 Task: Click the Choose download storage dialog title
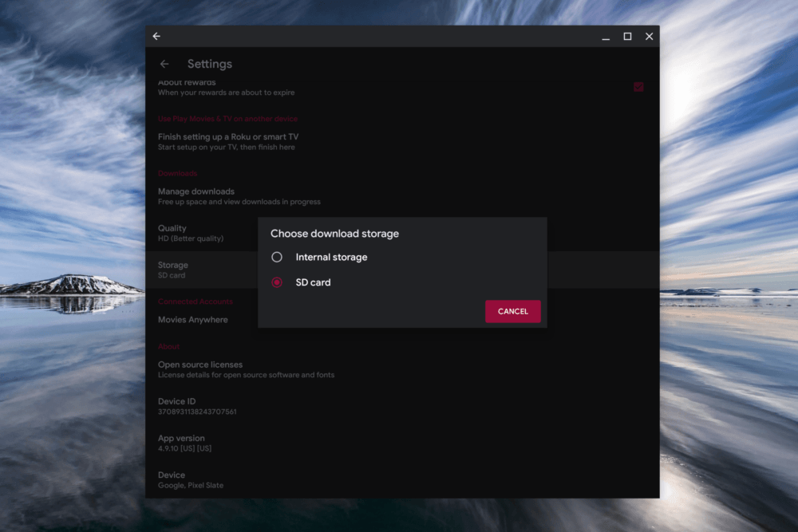334,234
